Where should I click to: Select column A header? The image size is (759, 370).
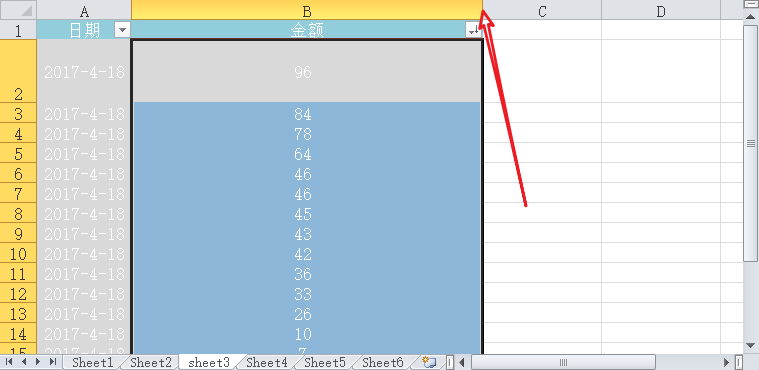tap(84, 10)
